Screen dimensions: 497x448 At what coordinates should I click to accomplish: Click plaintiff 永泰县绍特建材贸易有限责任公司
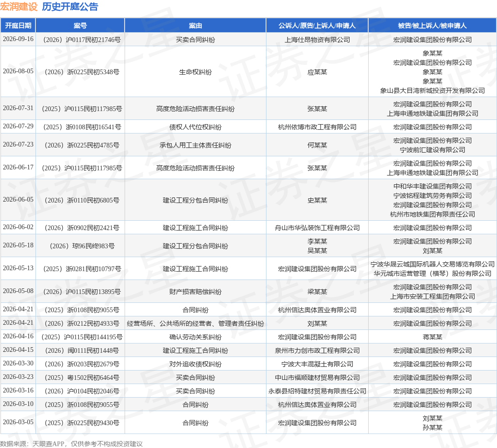317,391
